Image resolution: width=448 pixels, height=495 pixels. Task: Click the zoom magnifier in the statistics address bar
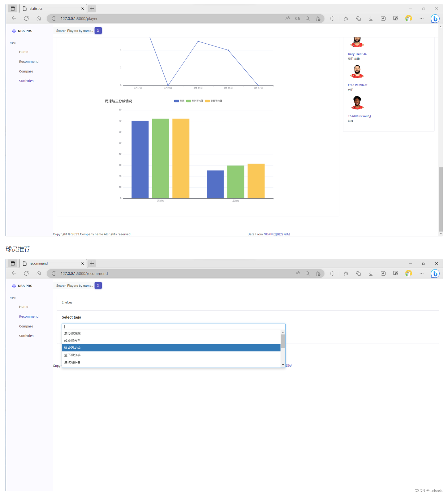(x=308, y=19)
